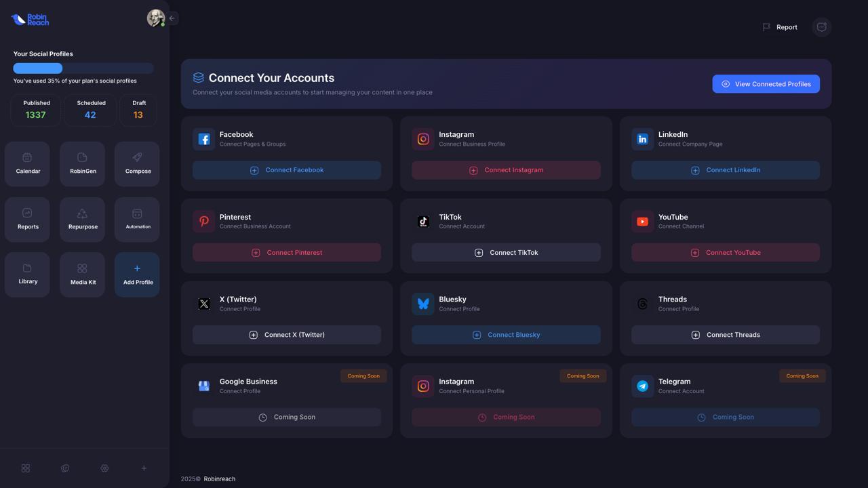Open the chat bubble icon next to Report
This screenshot has height=488, width=868.
(822, 27)
